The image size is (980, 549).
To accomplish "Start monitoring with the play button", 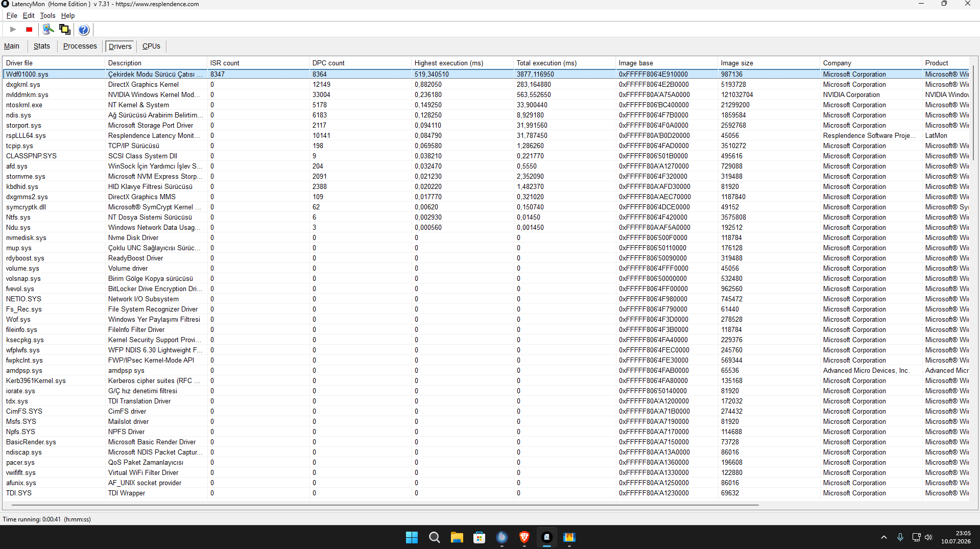I will [13, 30].
